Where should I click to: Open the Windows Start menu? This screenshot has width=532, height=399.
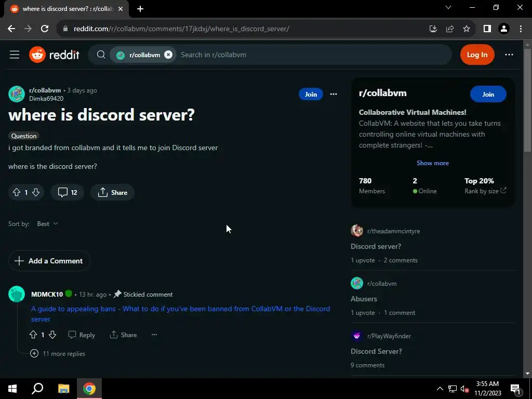pos(12,389)
